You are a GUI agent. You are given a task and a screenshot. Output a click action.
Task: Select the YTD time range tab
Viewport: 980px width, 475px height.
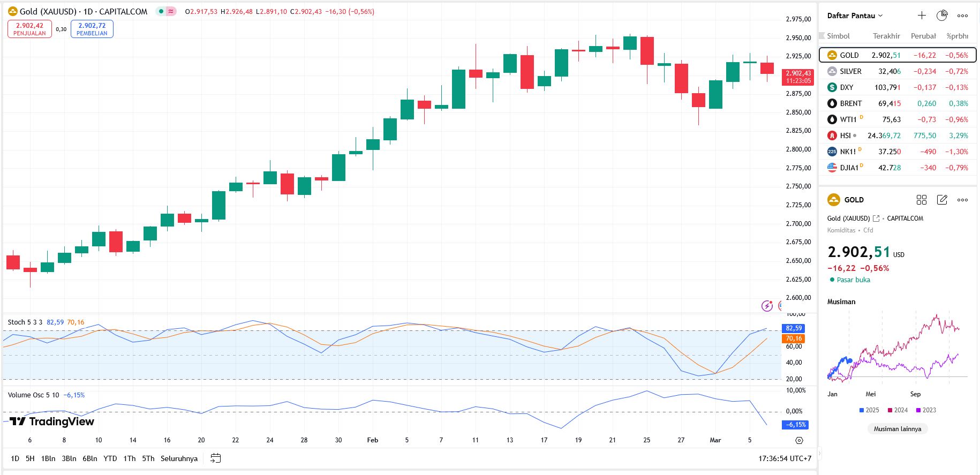(110, 458)
